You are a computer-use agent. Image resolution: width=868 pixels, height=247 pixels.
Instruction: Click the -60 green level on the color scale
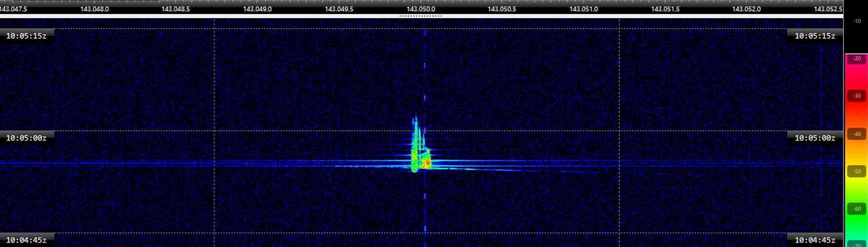click(x=856, y=209)
